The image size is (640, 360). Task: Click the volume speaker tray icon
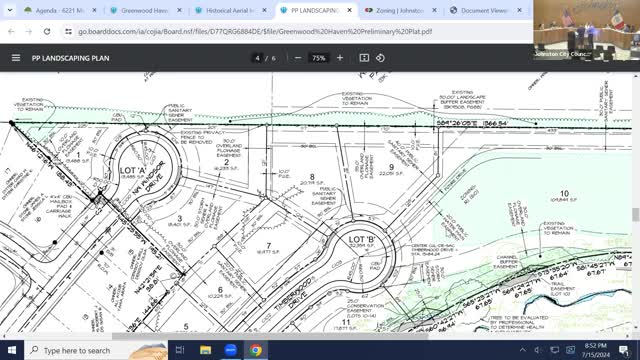click(x=538, y=350)
